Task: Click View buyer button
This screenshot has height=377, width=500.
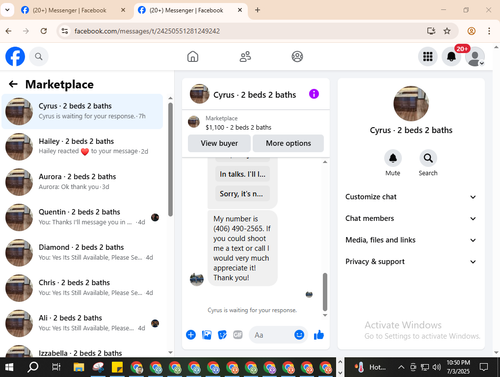Action: coord(219,143)
